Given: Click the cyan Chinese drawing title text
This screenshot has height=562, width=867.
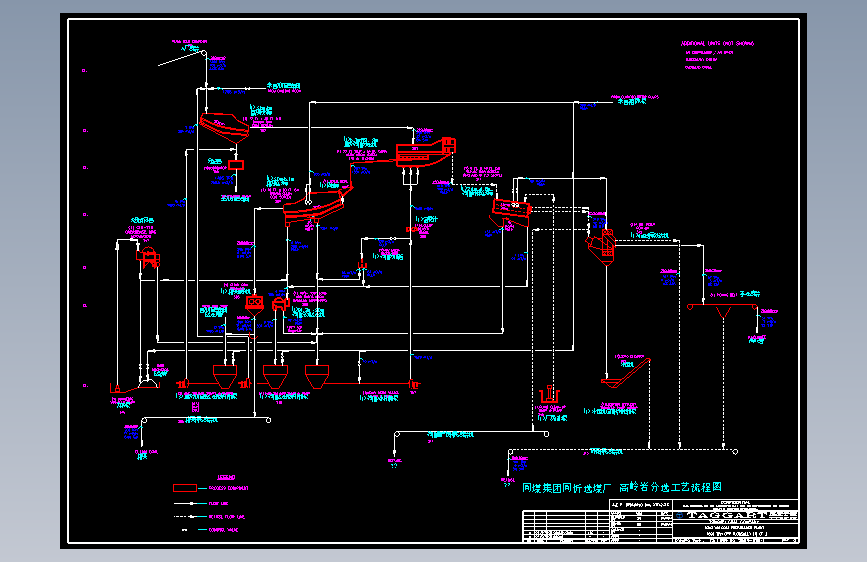Looking at the screenshot, I should coord(622,487).
